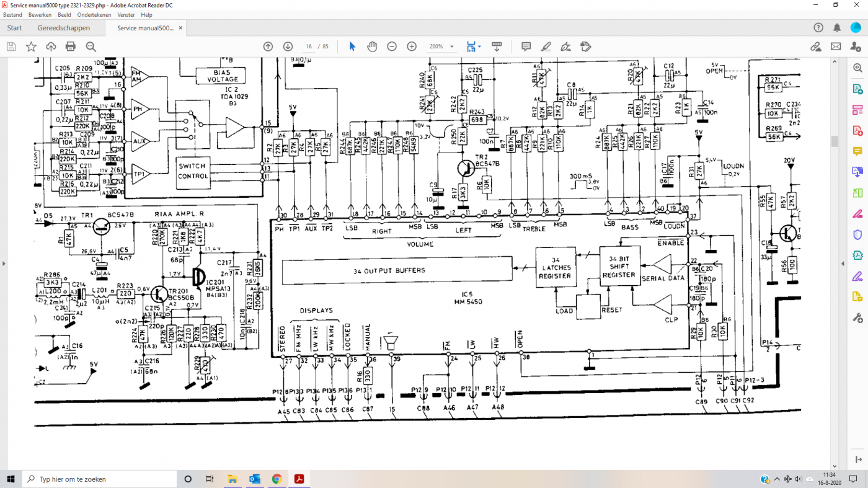The height and width of the screenshot is (488, 868).
Task: Open the Compress PDF tool in right pane
Action: [857, 255]
